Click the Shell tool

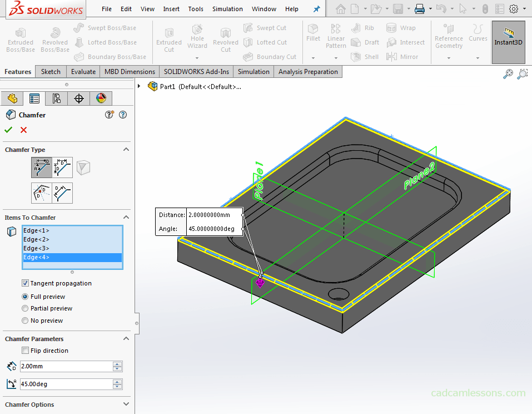(364, 57)
